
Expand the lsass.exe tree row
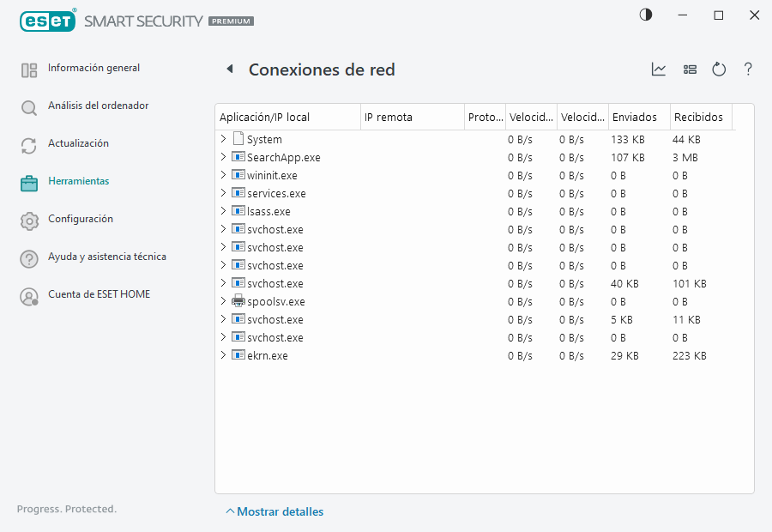(223, 211)
